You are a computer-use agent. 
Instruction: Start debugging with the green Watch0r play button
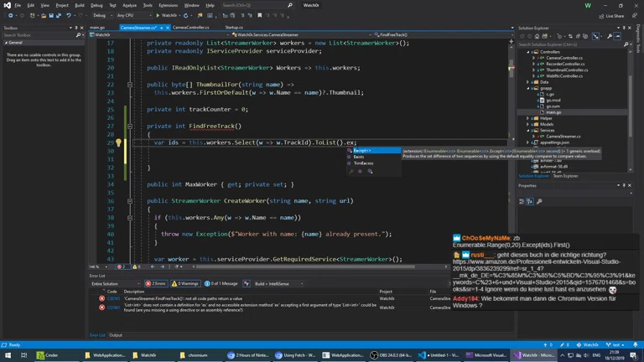click(x=166, y=16)
